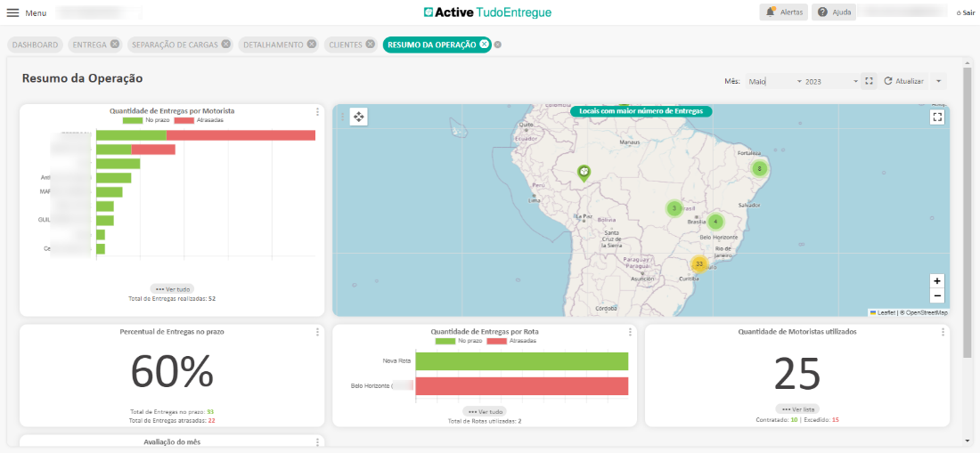Viewport: 980px width, 453px height.
Task: Open the OpenStreetMap attribution link
Action: click(927, 312)
